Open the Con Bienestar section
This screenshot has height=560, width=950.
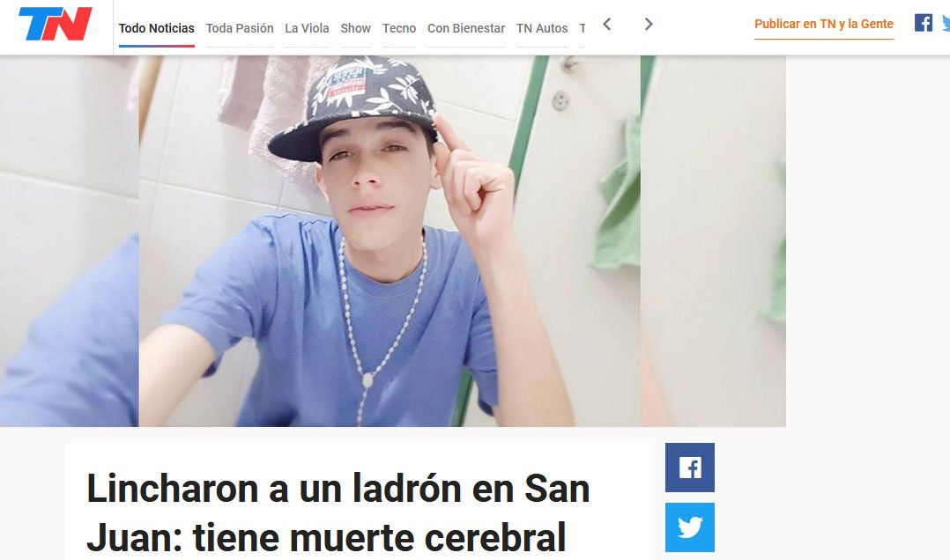pyautogui.click(x=466, y=28)
